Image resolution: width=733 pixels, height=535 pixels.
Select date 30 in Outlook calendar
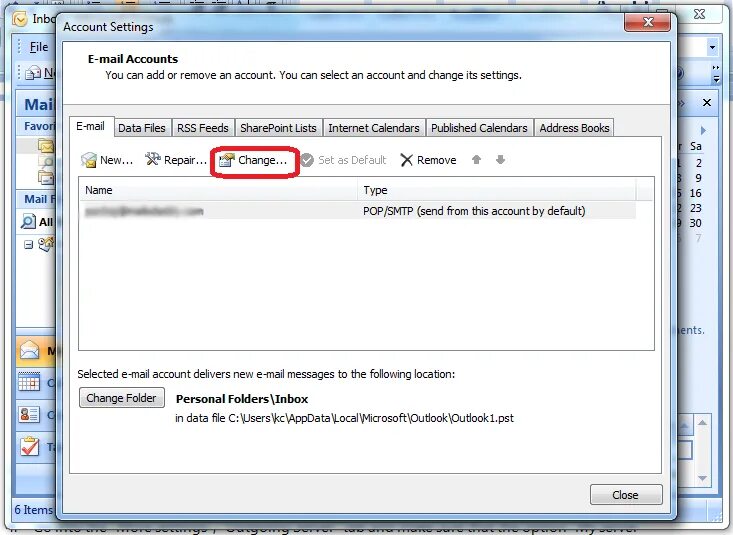point(695,223)
